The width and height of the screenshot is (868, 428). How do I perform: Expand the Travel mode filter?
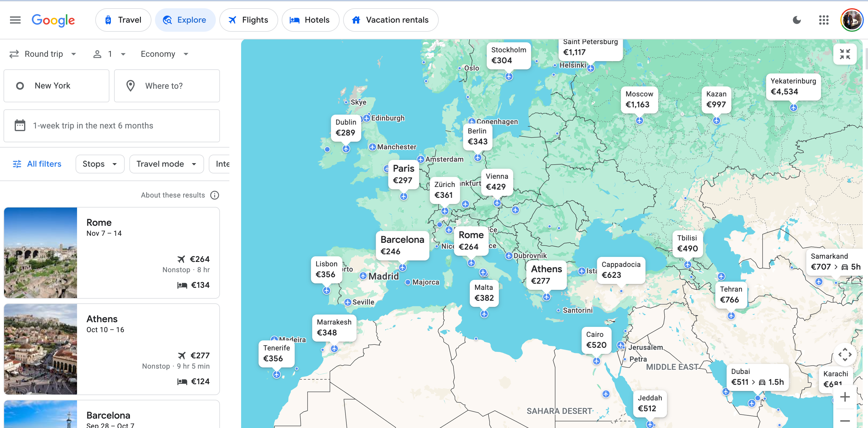point(166,164)
